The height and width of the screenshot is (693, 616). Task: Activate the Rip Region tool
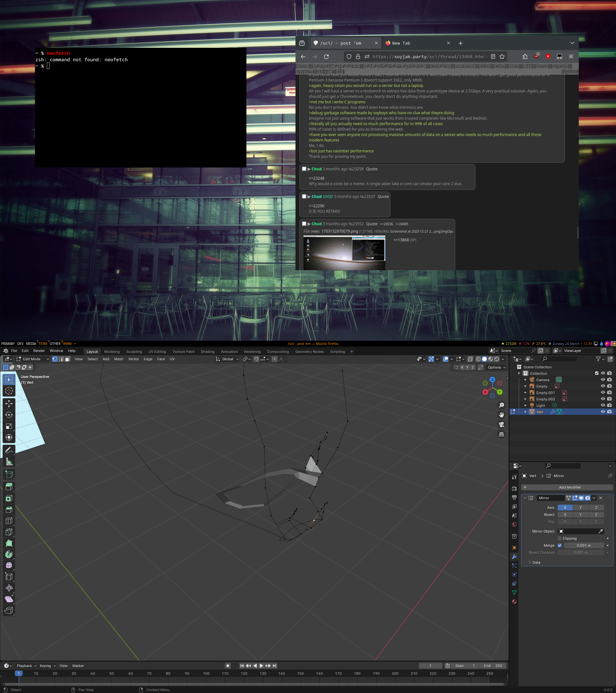[9, 610]
